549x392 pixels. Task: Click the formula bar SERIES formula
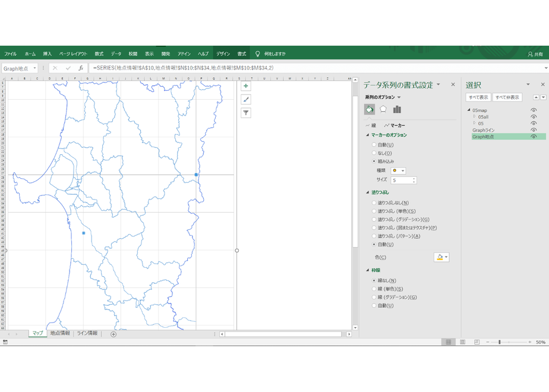(184, 68)
